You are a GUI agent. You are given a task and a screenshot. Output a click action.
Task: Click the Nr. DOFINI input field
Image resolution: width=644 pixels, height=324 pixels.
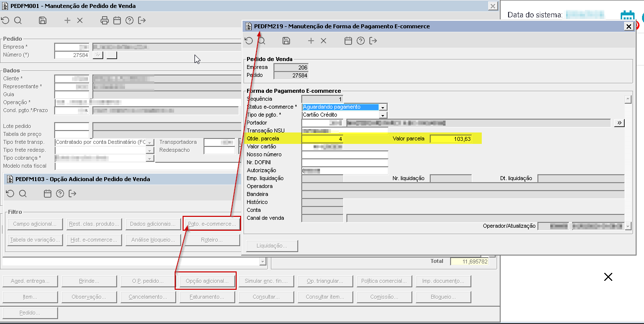point(345,162)
